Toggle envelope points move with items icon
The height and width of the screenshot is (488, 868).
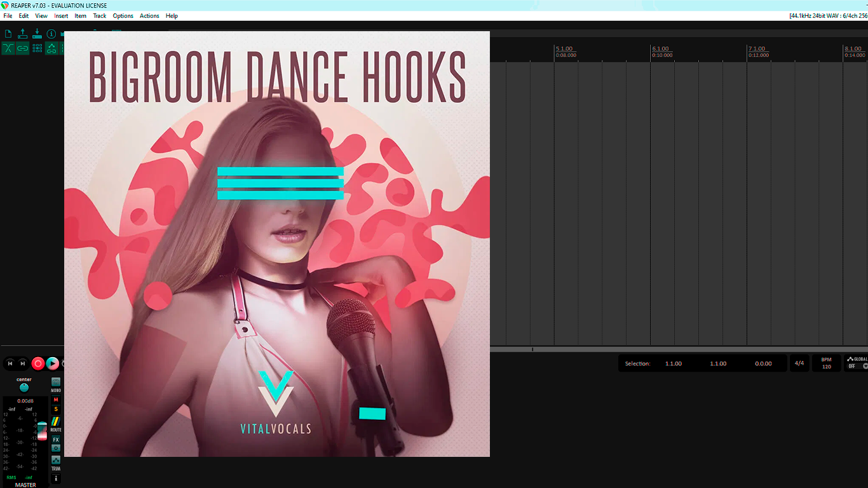click(x=52, y=48)
